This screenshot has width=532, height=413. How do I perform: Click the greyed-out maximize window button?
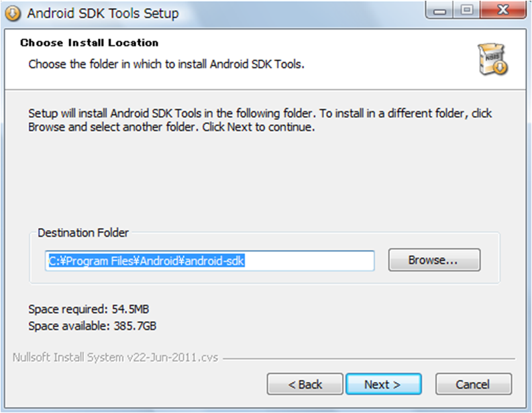pyautogui.click(x=466, y=12)
